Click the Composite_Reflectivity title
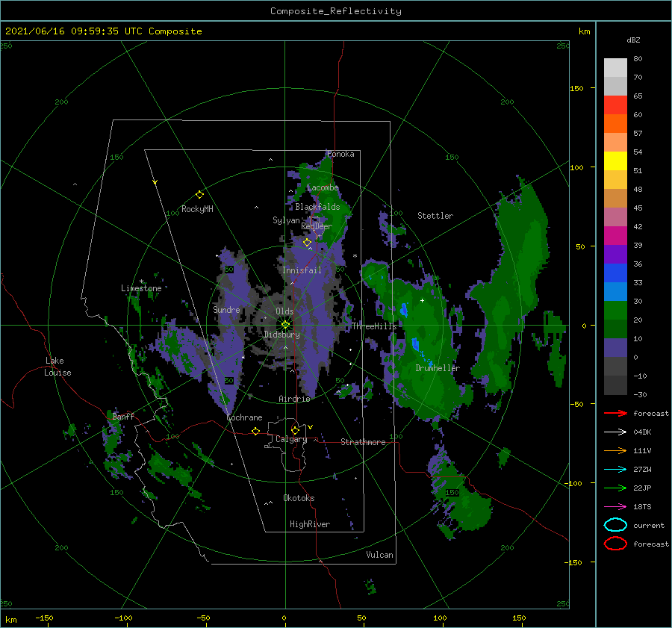The width and height of the screenshot is (672, 628). click(335, 11)
